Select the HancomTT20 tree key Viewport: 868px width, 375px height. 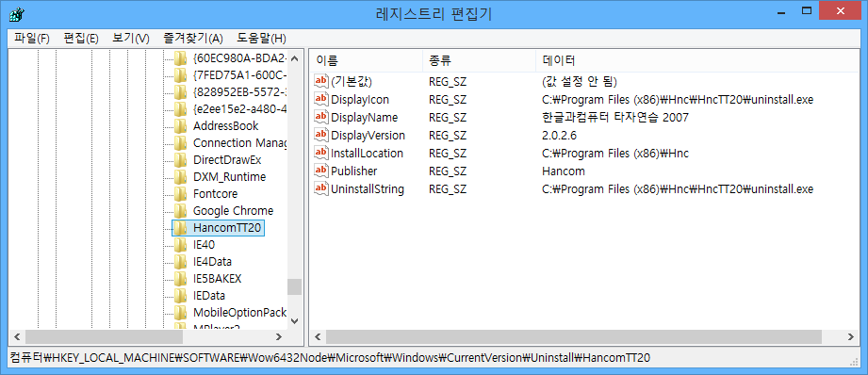point(227,228)
